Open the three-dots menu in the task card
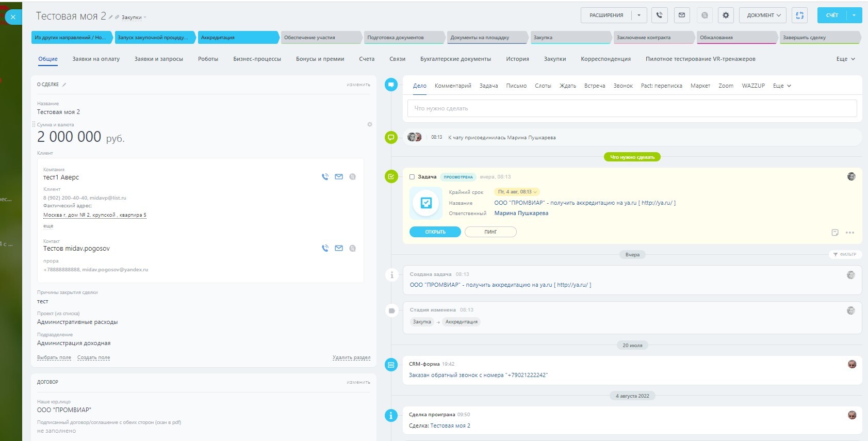This screenshot has height=441, width=868. coord(850,233)
